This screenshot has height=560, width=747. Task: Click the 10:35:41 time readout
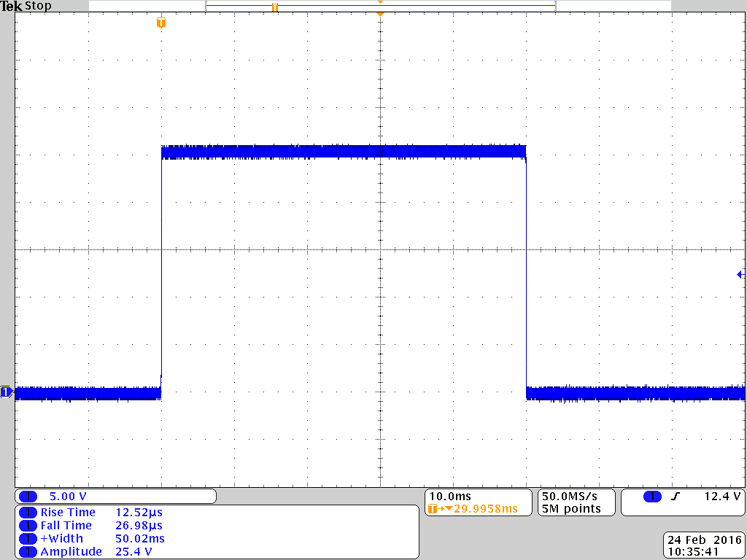(693, 552)
